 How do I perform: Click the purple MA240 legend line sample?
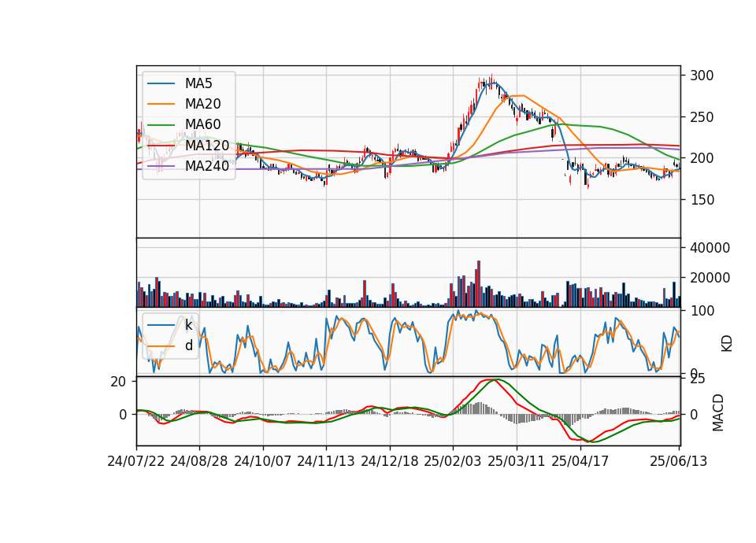(161, 166)
